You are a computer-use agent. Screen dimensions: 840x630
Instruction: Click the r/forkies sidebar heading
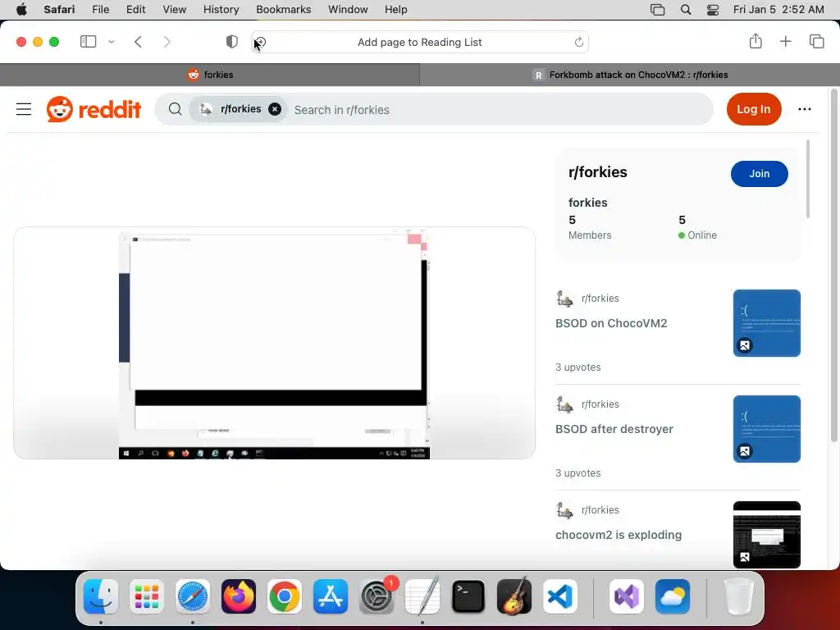(x=598, y=172)
